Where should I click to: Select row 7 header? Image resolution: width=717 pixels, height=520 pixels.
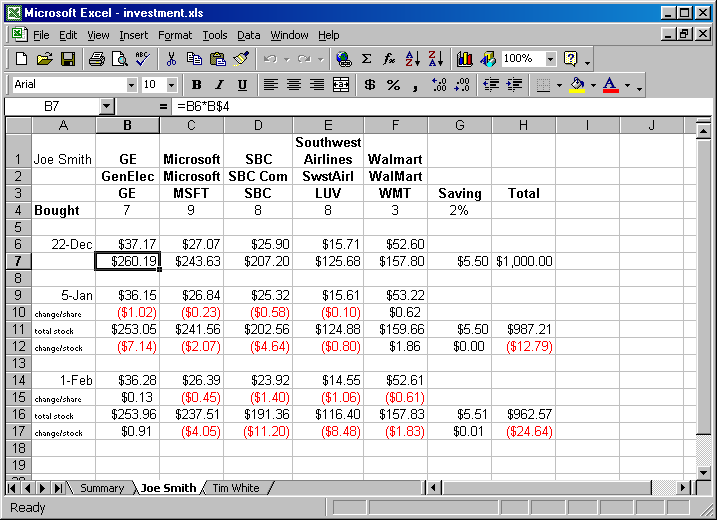pyautogui.click(x=18, y=261)
